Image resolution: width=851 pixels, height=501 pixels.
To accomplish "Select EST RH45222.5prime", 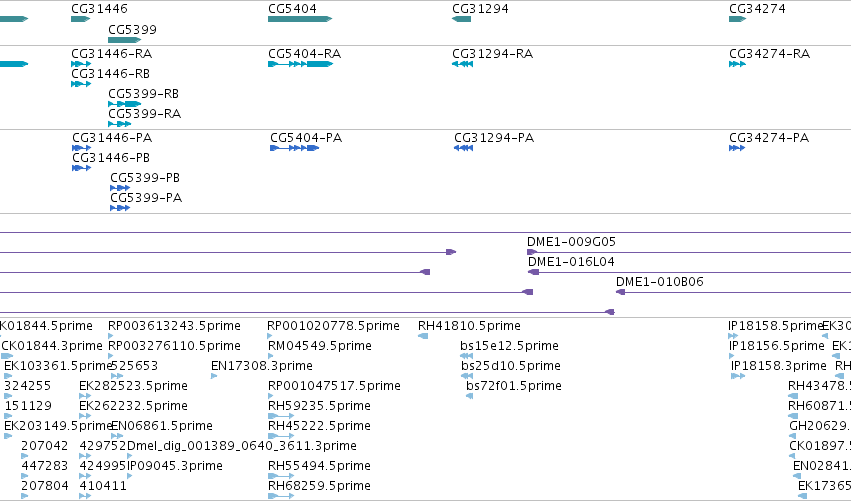I will [x=319, y=427].
